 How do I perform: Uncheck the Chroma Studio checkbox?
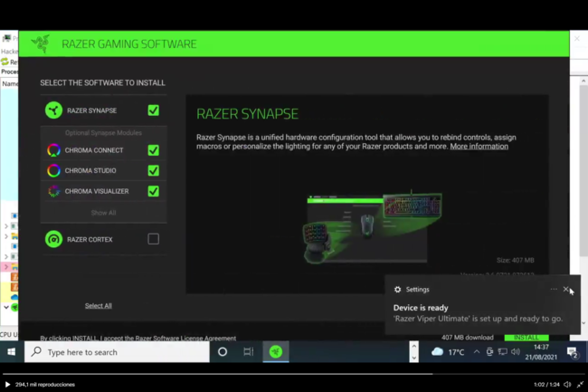pyautogui.click(x=154, y=171)
